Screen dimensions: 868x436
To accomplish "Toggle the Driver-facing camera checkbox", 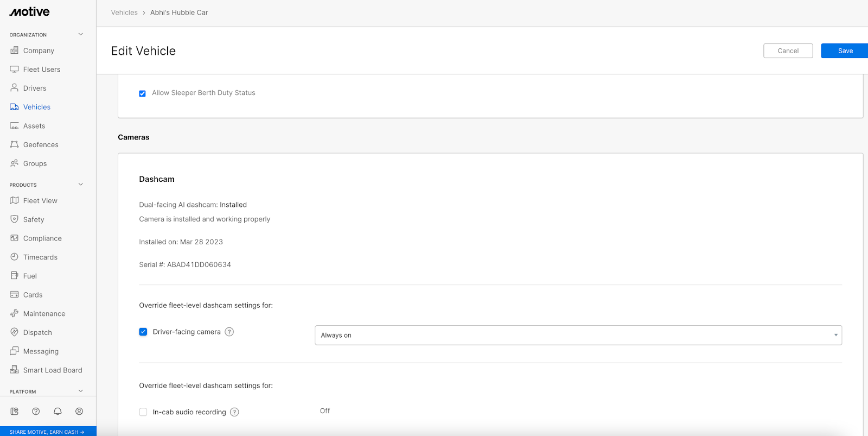I will (143, 332).
